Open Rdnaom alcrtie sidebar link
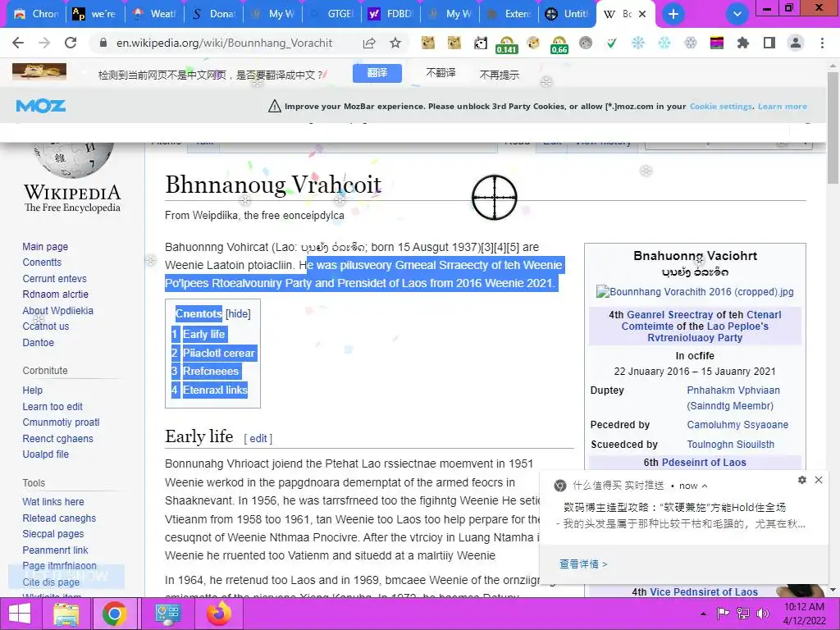This screenshot has height=630, width=840. [55, 294]
